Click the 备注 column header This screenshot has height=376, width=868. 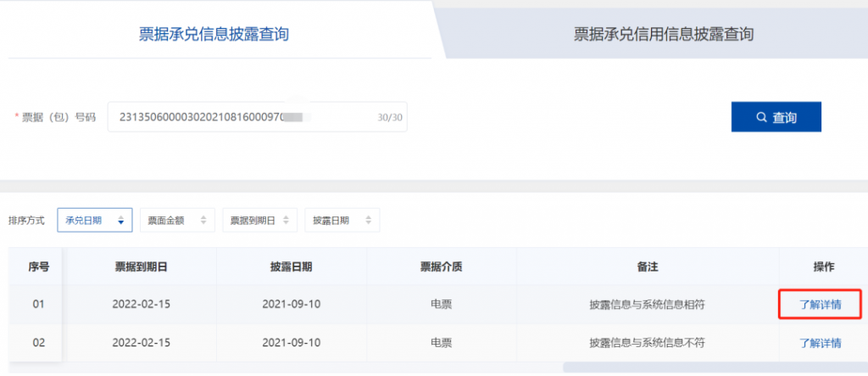coord(647,267)
